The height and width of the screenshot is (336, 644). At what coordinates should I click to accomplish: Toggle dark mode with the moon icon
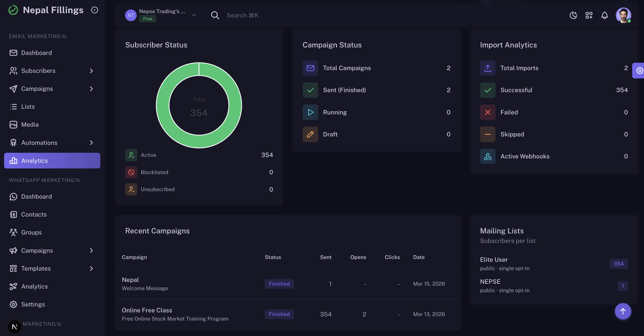573,15
